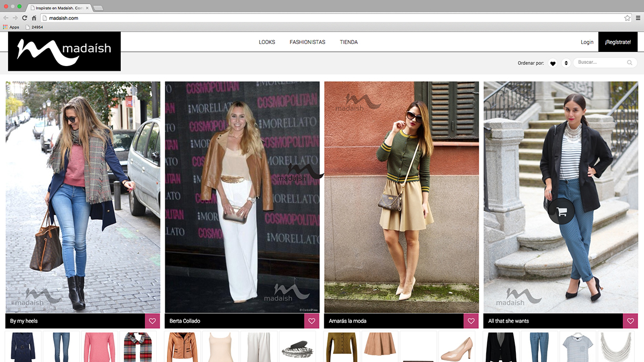The width and height of the screenshot is (644, 362).
Task: Open the TIENDA menu item
Action: 349,42
